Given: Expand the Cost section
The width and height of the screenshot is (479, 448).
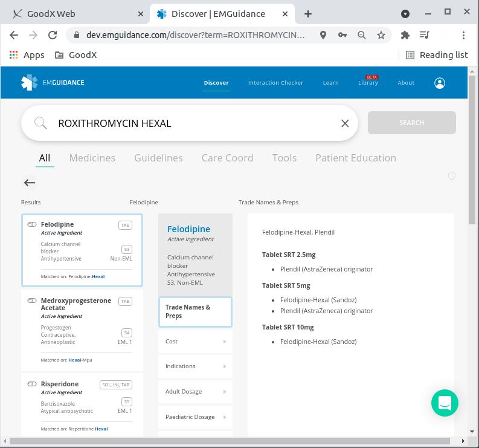Looking at the screenshot, I should pos(194,341).
